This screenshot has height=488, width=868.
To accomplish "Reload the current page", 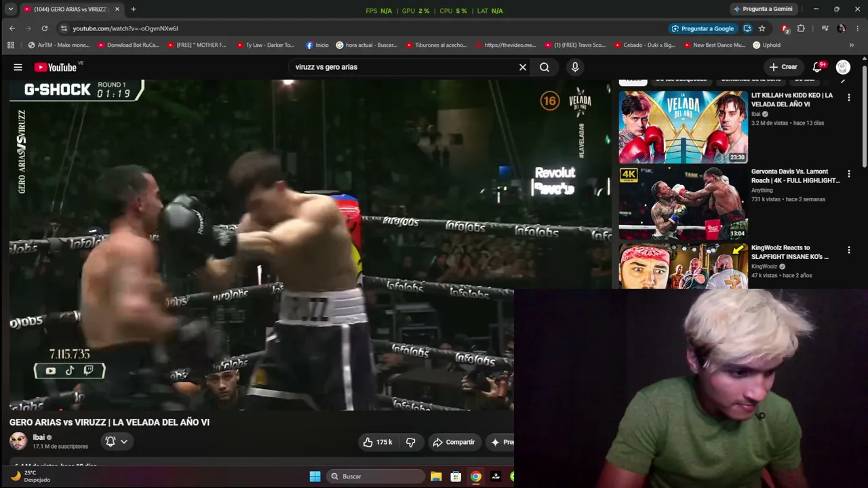I will (45, 28).
